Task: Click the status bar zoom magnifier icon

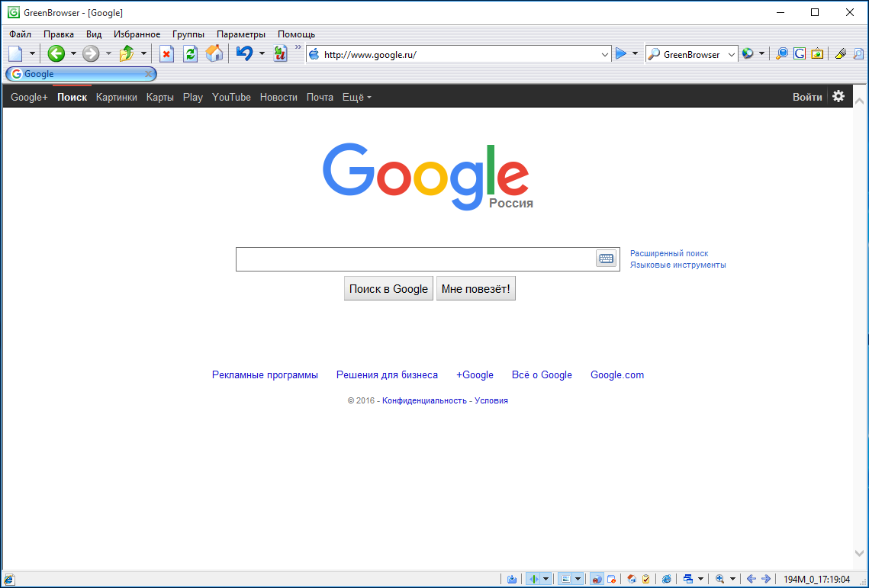Action: click(x=720, y=579)
